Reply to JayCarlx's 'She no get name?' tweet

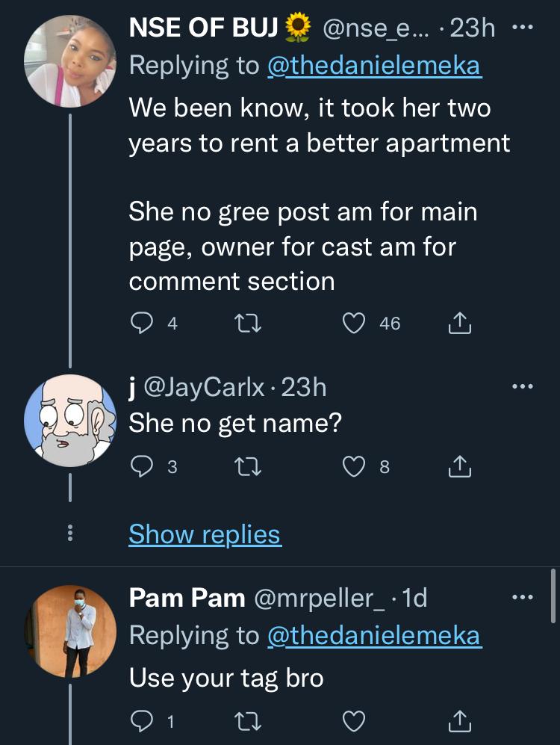(x=141, y=466)
